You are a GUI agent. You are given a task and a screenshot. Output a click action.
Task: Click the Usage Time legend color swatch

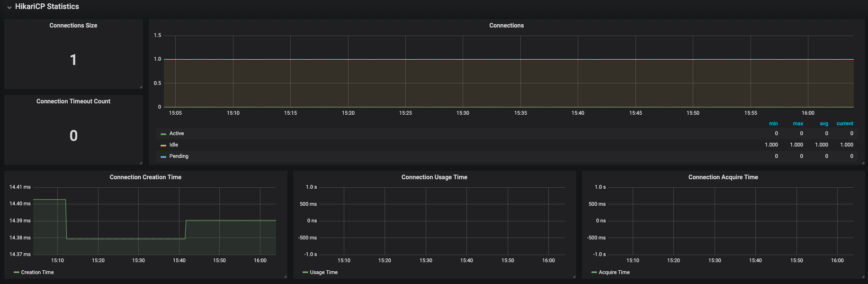(305, 273)
